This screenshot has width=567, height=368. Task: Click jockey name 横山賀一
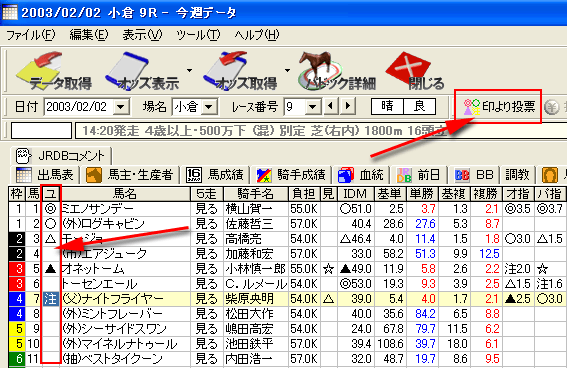[250, 209]
